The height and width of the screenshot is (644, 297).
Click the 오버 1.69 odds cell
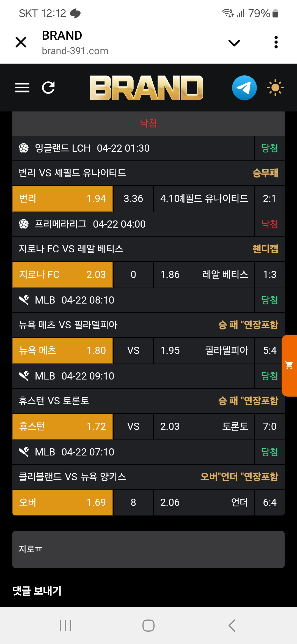point(63,503)
